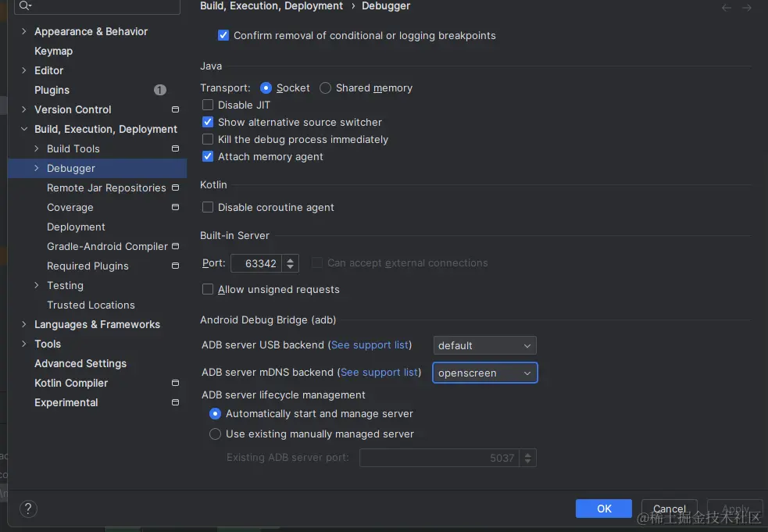Expand Debugger tree node chevron
This screenshot has width=768, height=532.
tap(36, 168)
